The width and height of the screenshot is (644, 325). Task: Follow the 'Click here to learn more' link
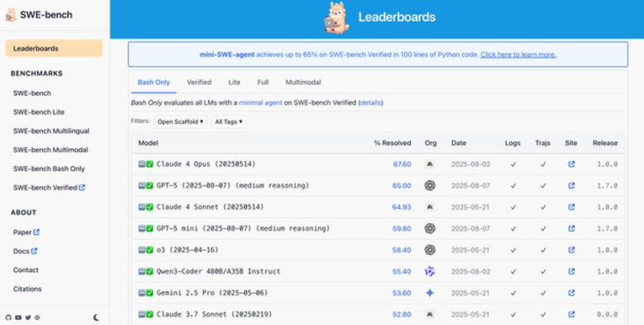tap(519, 55)
